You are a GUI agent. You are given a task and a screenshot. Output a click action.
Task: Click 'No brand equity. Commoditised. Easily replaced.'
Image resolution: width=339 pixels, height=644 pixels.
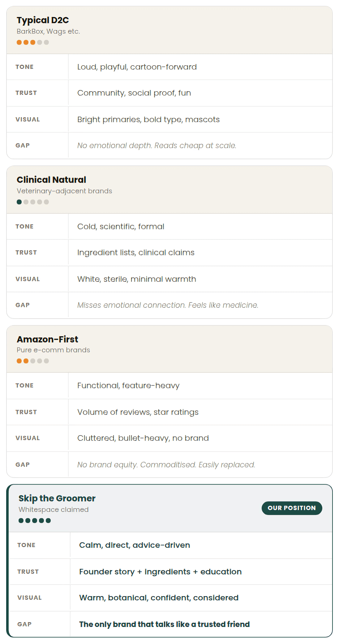166,465
